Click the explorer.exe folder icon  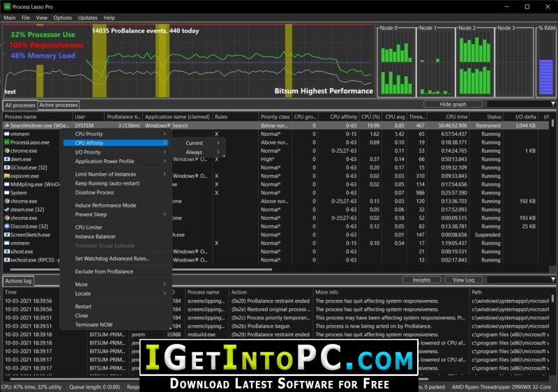click(6, 176)
